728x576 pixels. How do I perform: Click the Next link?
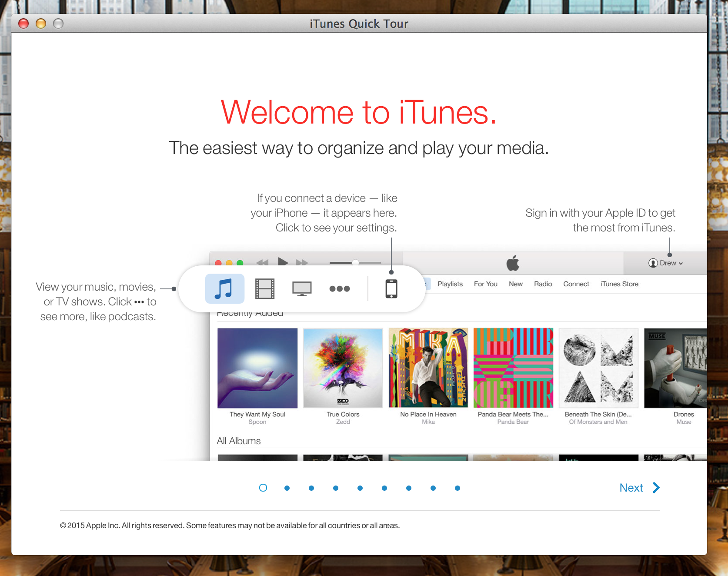(631, 488)
